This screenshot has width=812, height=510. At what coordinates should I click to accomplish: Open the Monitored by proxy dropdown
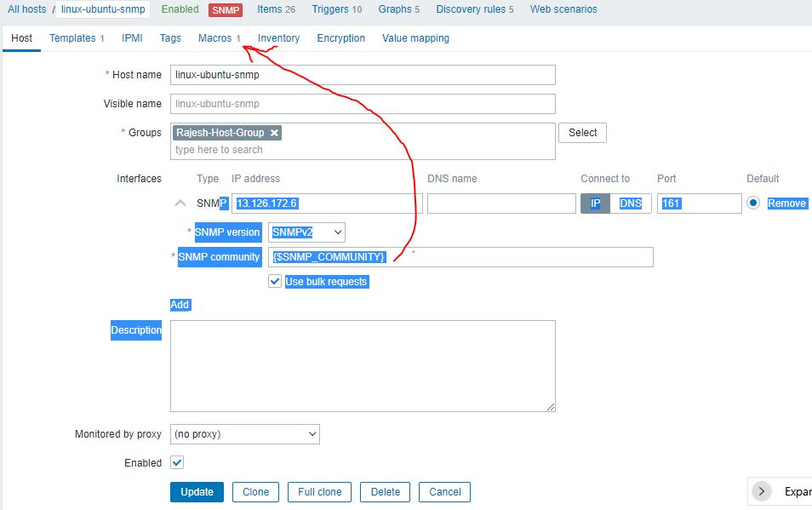[245, 434]
